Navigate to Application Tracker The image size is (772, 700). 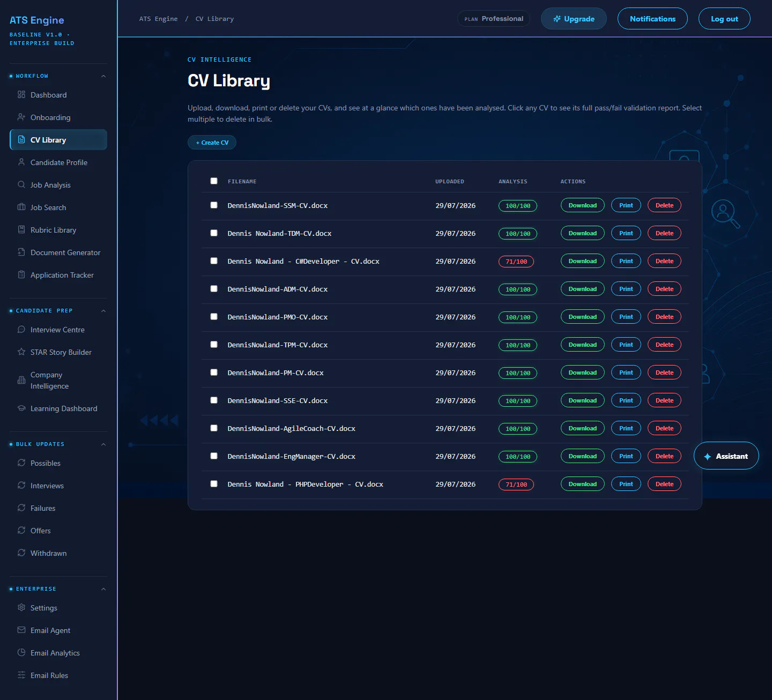point(58,275)
